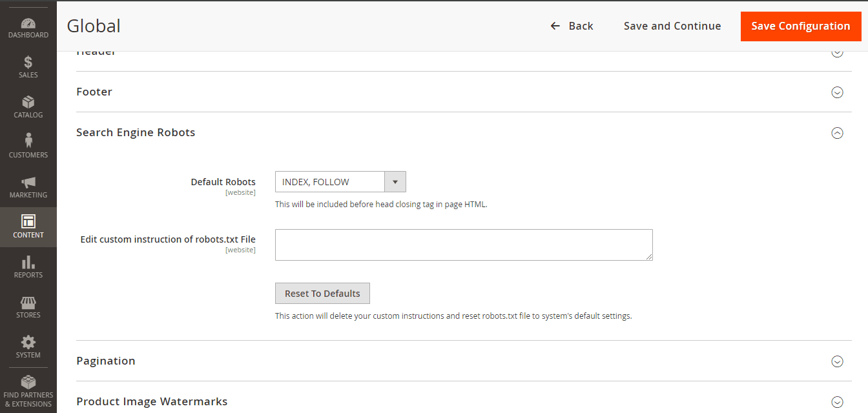Expand the Product Image Watermarks section
The image size is (868, 413).
(837, 402)
